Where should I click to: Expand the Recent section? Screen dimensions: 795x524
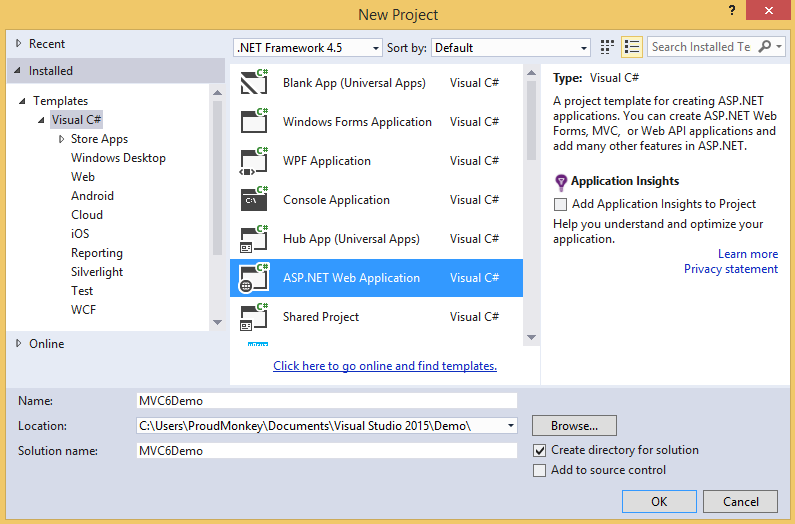click(18, 44)
